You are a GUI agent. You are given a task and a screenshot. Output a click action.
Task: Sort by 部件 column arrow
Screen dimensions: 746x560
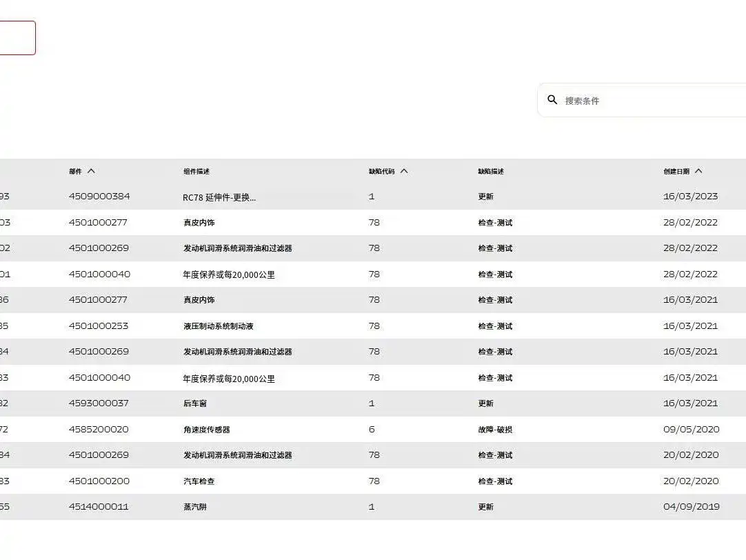click(x=91, y=171)
